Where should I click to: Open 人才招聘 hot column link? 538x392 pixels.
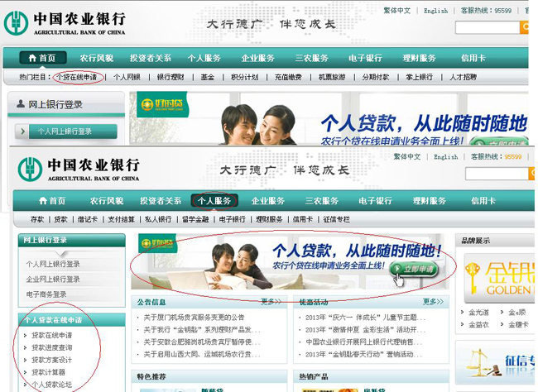(x=464, y=77)
